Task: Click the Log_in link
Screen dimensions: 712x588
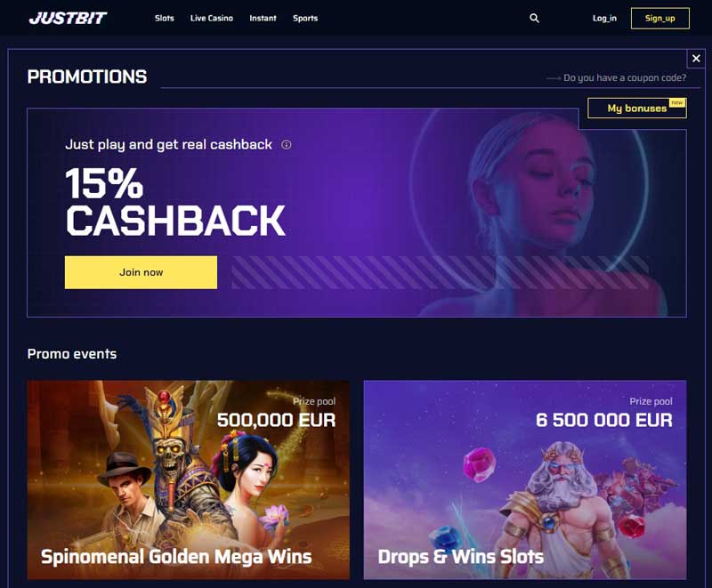Action: pos(604,18)
